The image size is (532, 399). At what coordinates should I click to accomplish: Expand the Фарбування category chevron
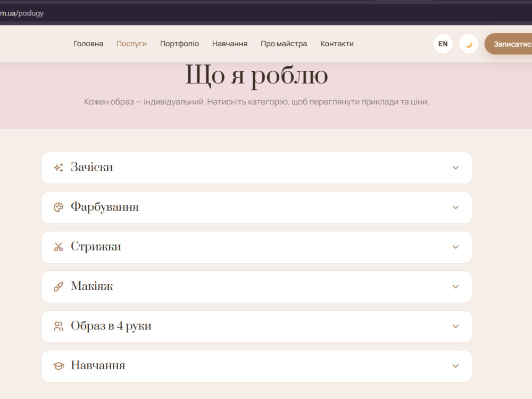click(455, 207)
